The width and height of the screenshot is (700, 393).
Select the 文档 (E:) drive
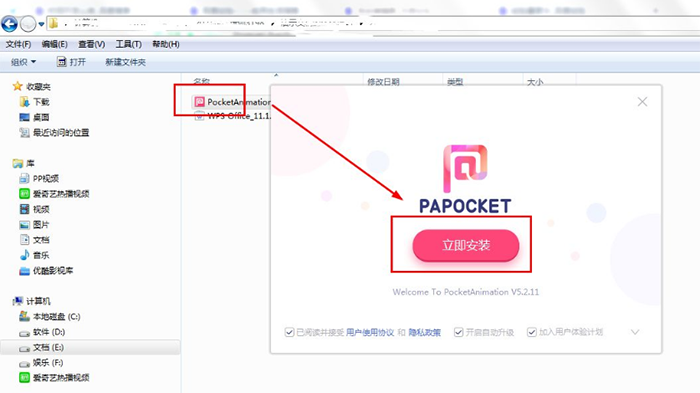coord(90,347)
